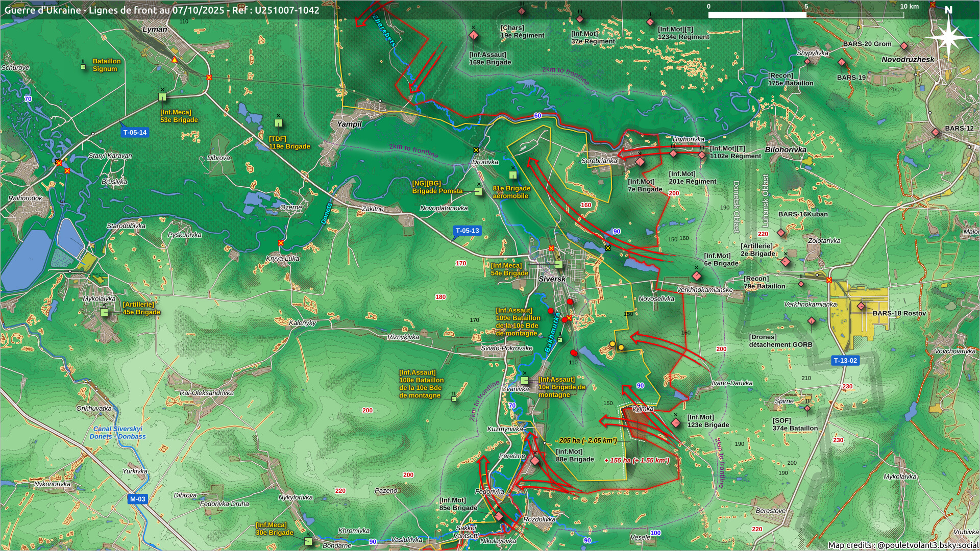Click the T-13-02 road shield
This screenshot has width=980, height=551.
845,361
